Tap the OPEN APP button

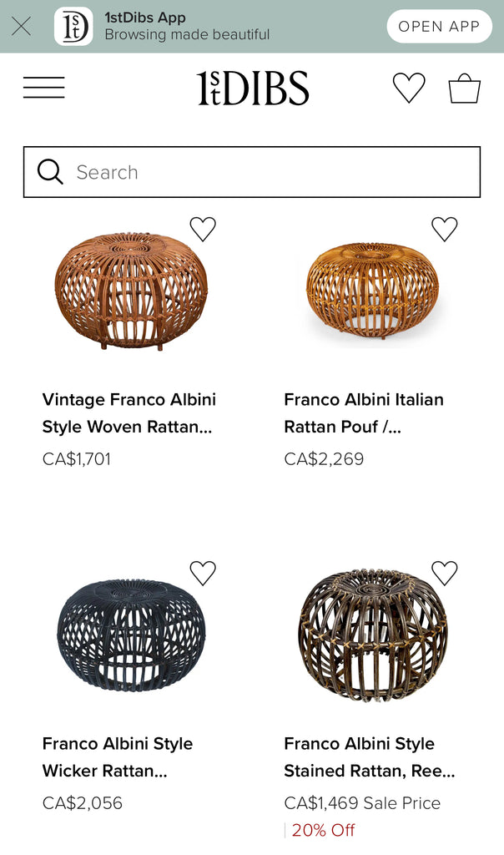pos(439,26)
